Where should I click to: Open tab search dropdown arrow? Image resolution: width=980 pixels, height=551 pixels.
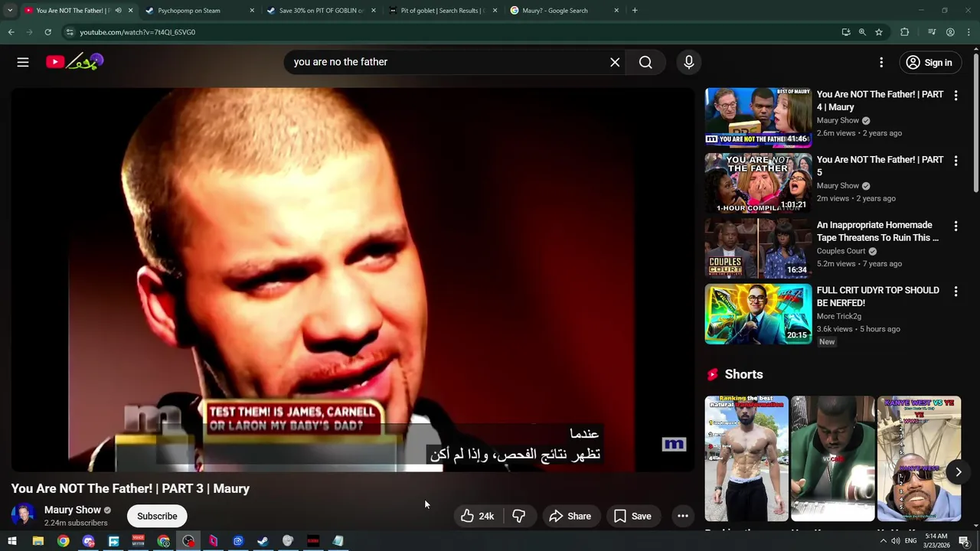[x=10, y=11]
